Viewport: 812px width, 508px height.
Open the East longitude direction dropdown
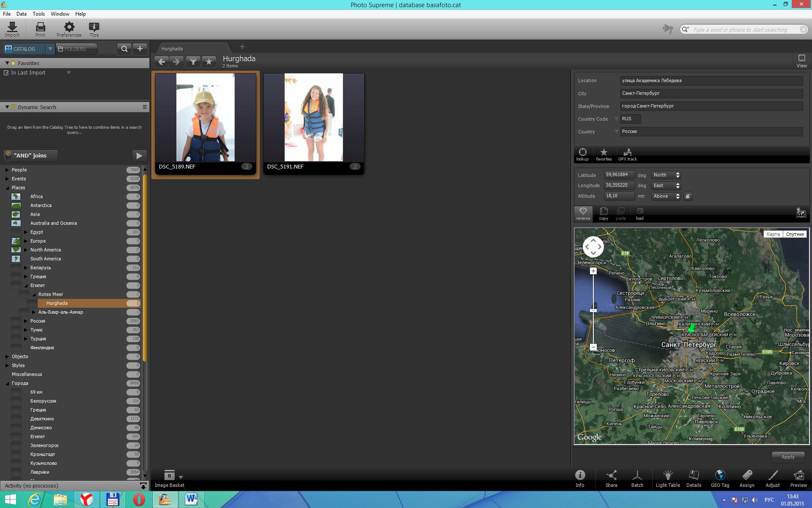coord(666,185)
